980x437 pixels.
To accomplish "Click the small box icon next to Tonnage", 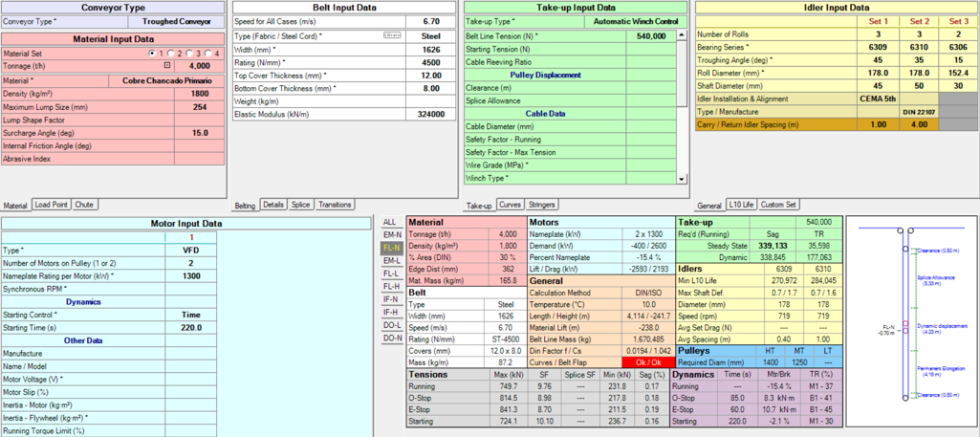I will click(x=167, y=66).
